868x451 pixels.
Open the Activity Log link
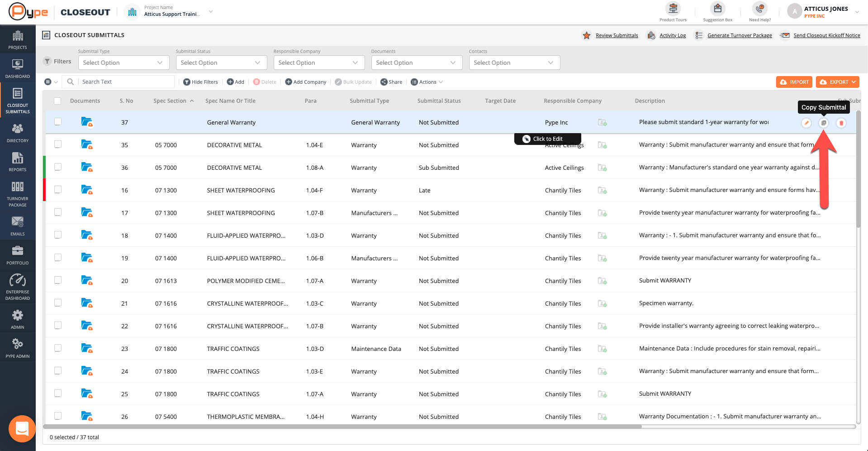[672, 35]
